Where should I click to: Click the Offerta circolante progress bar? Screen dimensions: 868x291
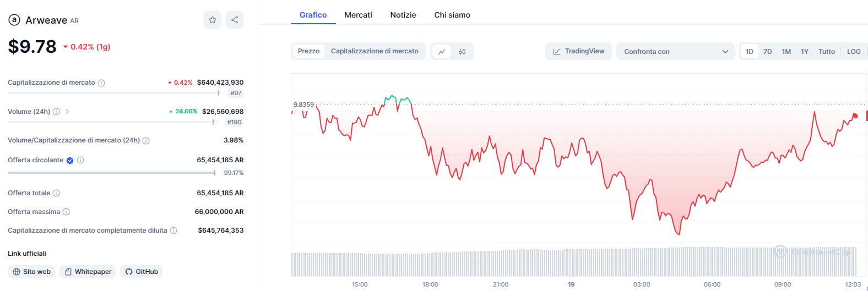(111, 173)
